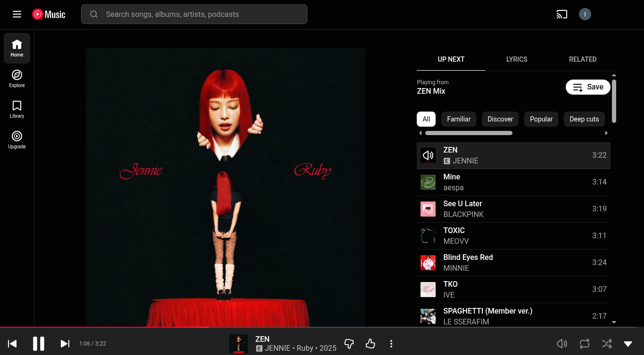Click the See U Later album thumbnail
Image resolution: width=644 pixels, height=355 pixels.
pyautogui.click(x=428, y=209)
